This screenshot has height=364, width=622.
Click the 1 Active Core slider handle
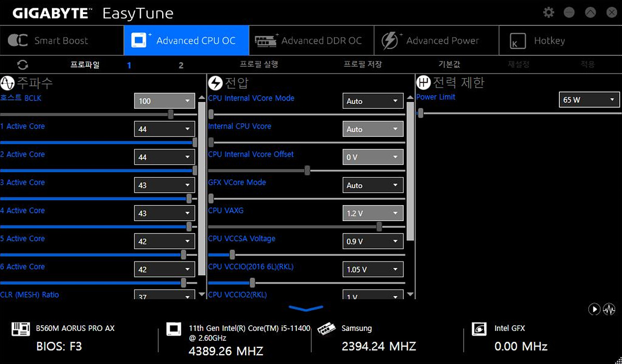click(195, 142)
